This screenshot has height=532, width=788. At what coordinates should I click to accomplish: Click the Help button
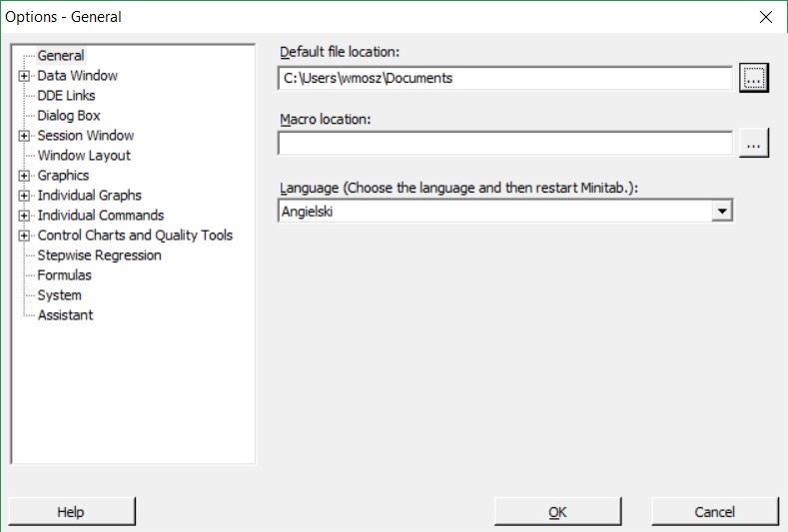pos(71,512)
